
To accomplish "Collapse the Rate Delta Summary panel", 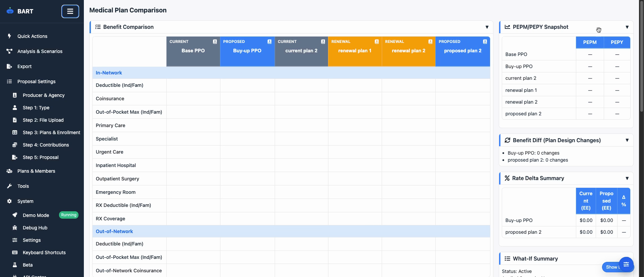I will point(627,178).
